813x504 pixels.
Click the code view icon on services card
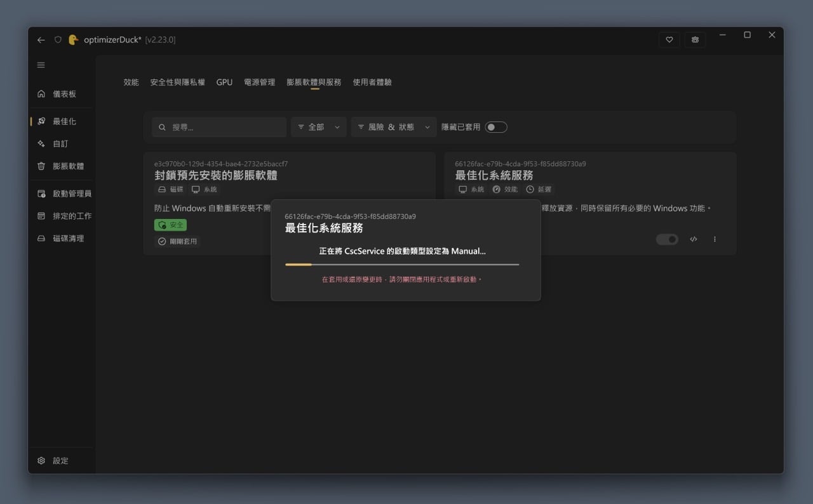(x=694, y=239)
